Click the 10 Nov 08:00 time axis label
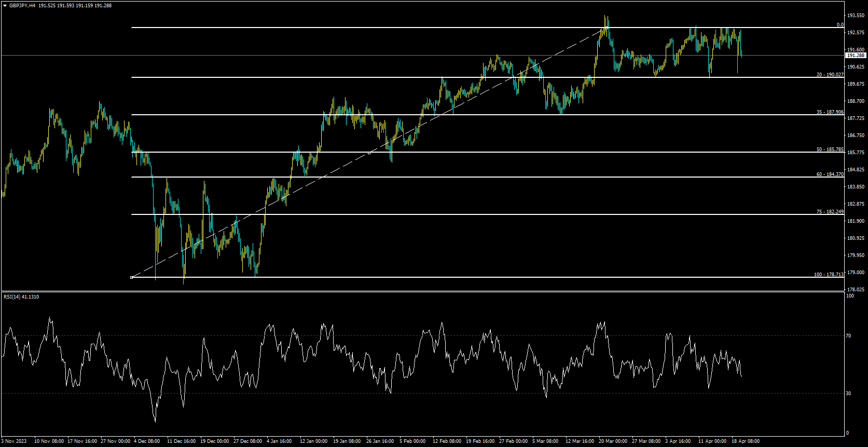The height and width of the screenshot is (447, 868). pos(49,441)
